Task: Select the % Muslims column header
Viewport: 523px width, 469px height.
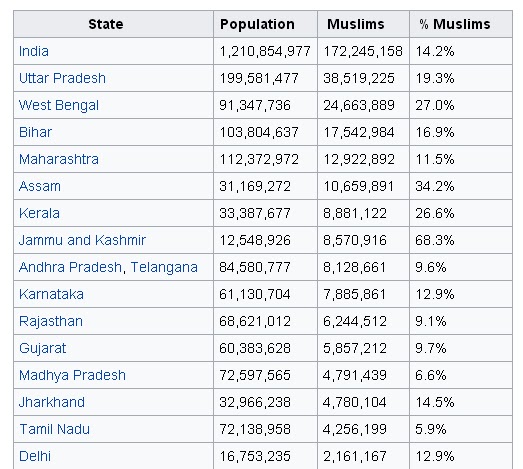Action: [x=455, y=24]
